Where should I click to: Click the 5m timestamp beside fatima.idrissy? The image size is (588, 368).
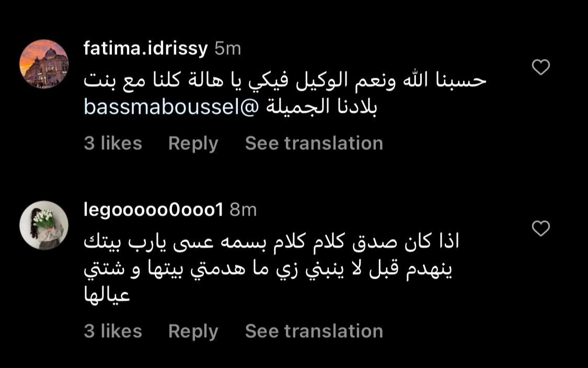click(228, 49)
